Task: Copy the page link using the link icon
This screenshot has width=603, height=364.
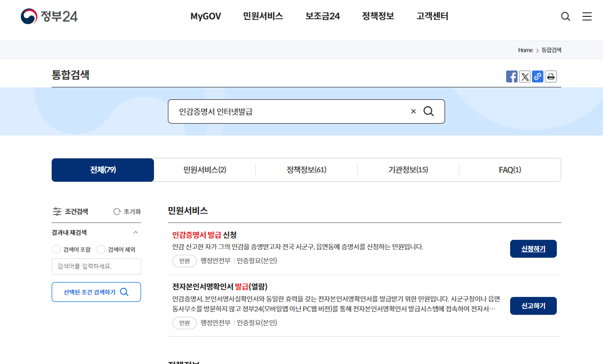Action: coord(537,76)
